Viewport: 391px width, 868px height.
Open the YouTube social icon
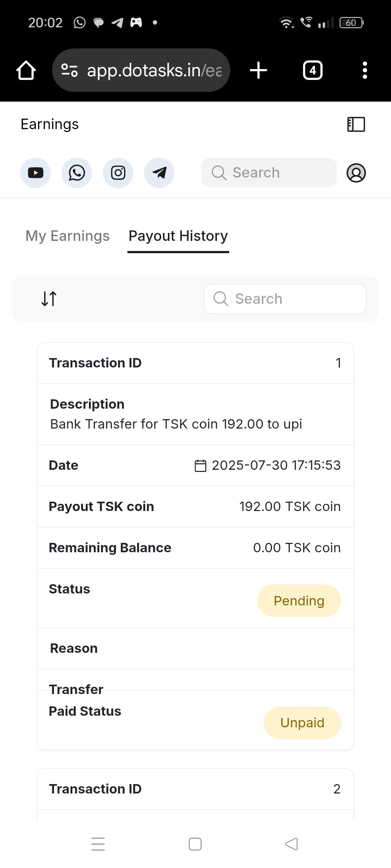[35, 173]
